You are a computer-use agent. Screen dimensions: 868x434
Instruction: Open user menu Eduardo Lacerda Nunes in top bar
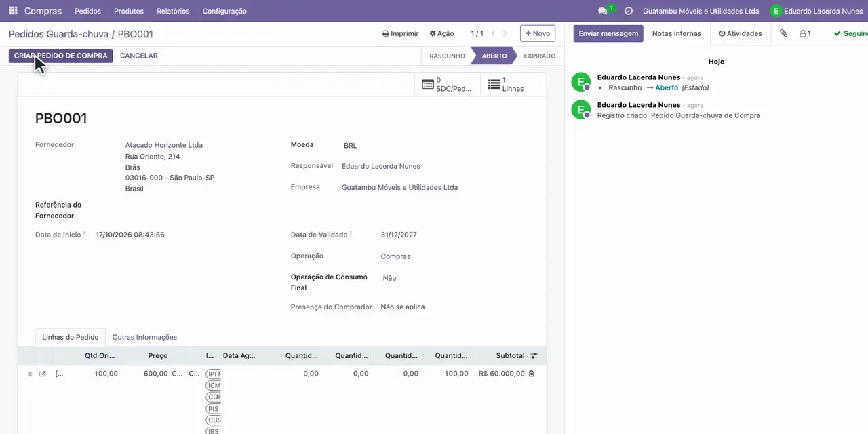(x=816, y=11)
